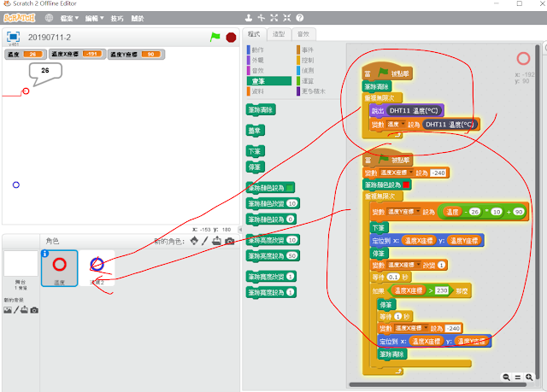Click the green flag above the stage
The image size is (547, 392).
pyautogui.click(x=215, y=37)
